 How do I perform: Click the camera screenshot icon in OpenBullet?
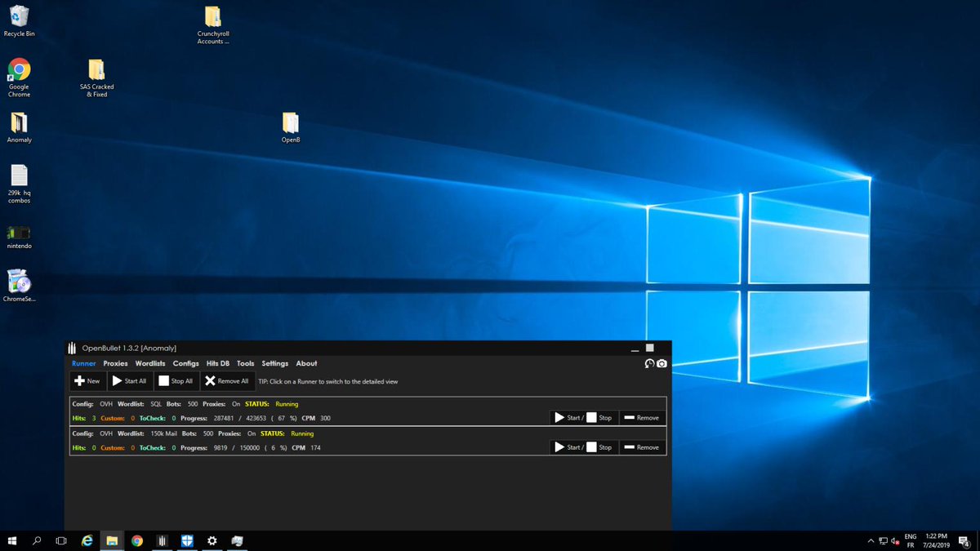[x=661, y=363]
